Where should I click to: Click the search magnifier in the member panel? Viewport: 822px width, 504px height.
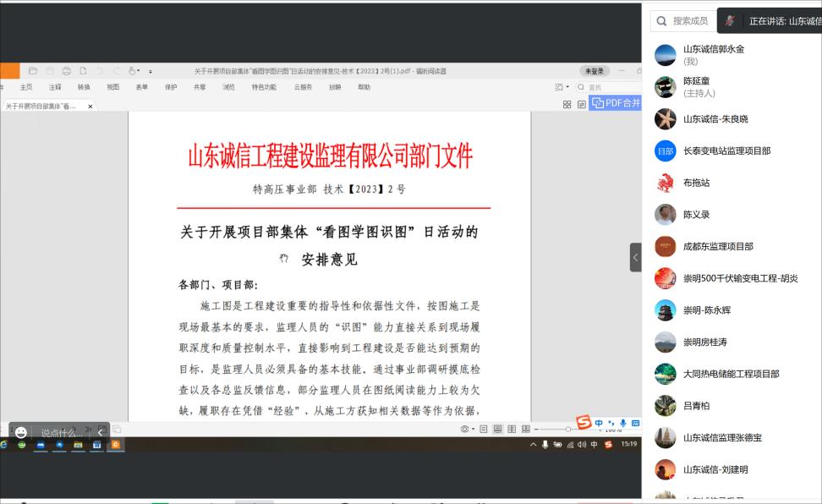[661, 20]
